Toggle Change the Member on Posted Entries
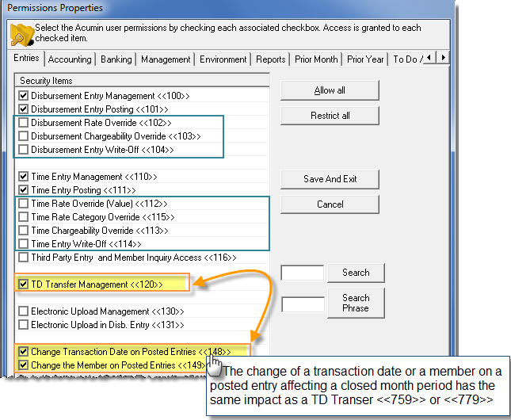Image resolution: width=511 pixels, height=420 pixels. coord(23,365)
